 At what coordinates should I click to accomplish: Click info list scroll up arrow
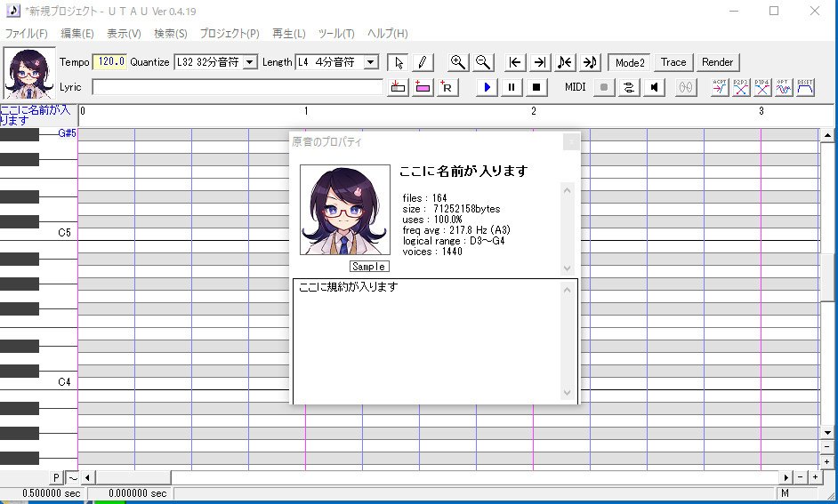(x=567, y=190)
